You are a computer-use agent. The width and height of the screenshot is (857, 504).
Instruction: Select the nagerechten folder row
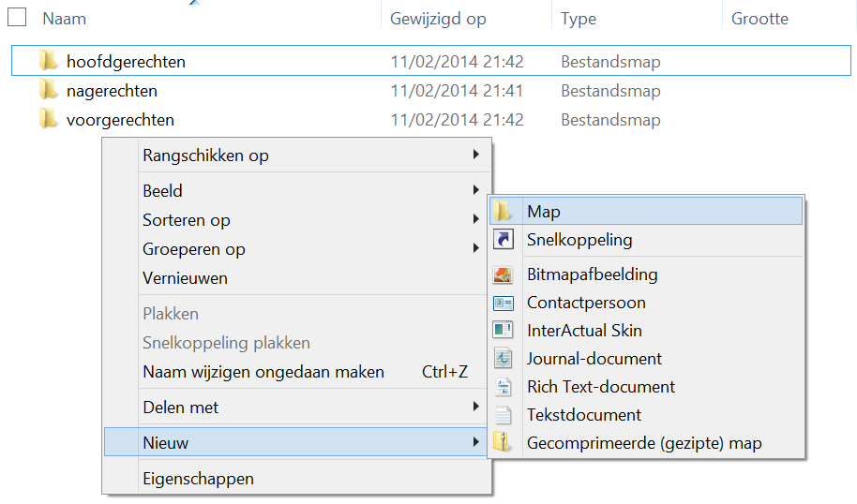(x=430, y=91)
